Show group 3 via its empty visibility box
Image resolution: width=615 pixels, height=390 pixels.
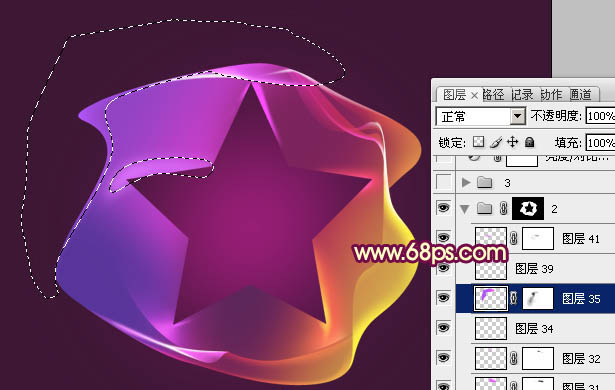tap(444, 182)
